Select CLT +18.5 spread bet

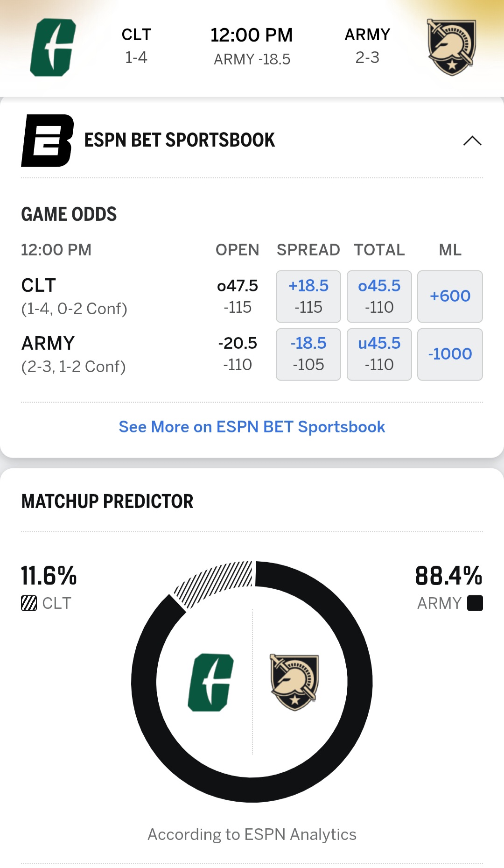(x=308, y=296)
